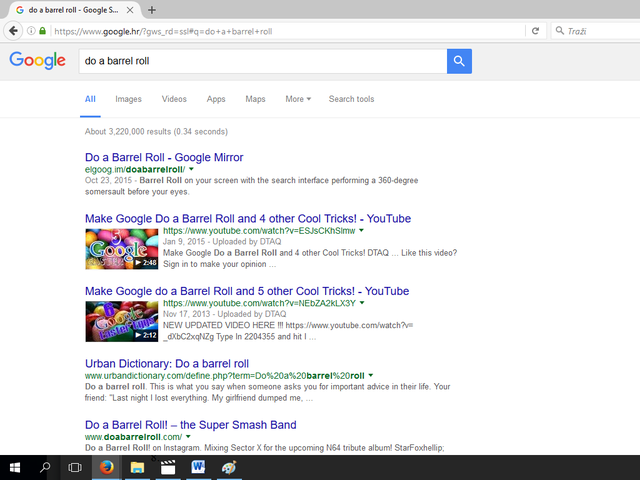640x480 pixels.
Task: Switch to Maps results tab
Action: coord(255,99)
